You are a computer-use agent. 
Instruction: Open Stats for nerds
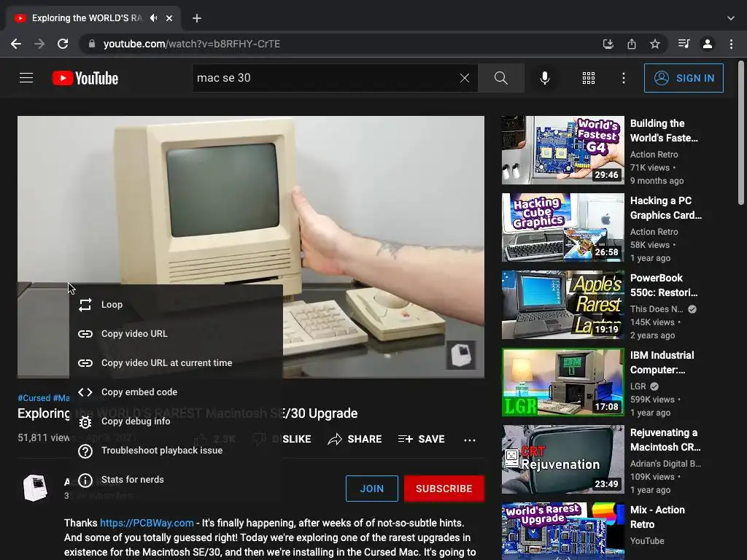176,480
